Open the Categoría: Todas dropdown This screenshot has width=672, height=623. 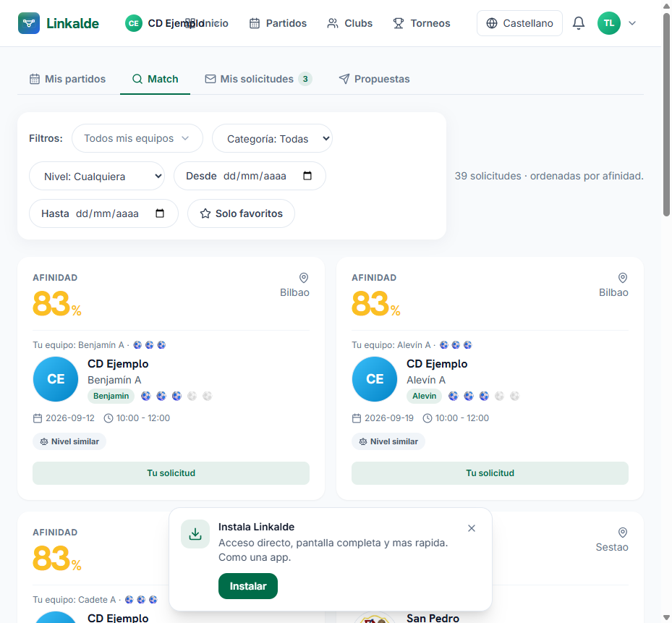tap(272, 138)
